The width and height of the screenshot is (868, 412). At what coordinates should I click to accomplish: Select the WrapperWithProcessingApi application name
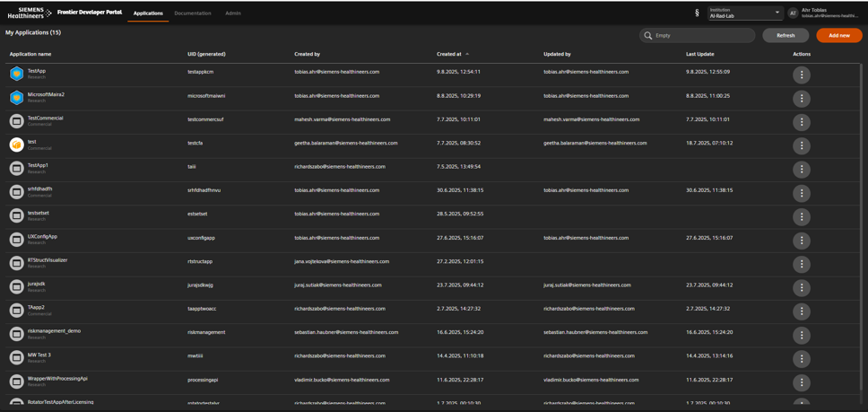click(57, 378)
